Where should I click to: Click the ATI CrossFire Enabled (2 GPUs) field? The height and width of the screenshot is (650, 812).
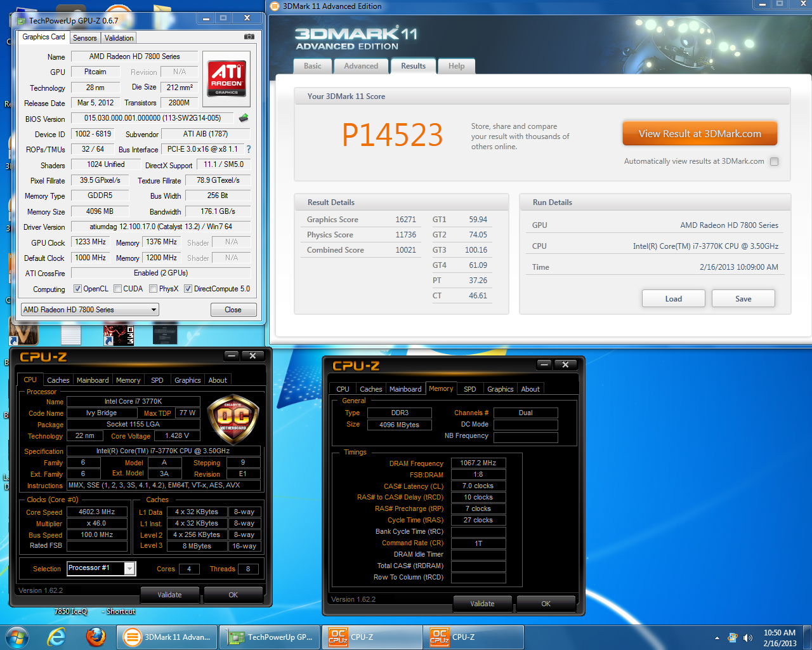click(x=160, y=273)
